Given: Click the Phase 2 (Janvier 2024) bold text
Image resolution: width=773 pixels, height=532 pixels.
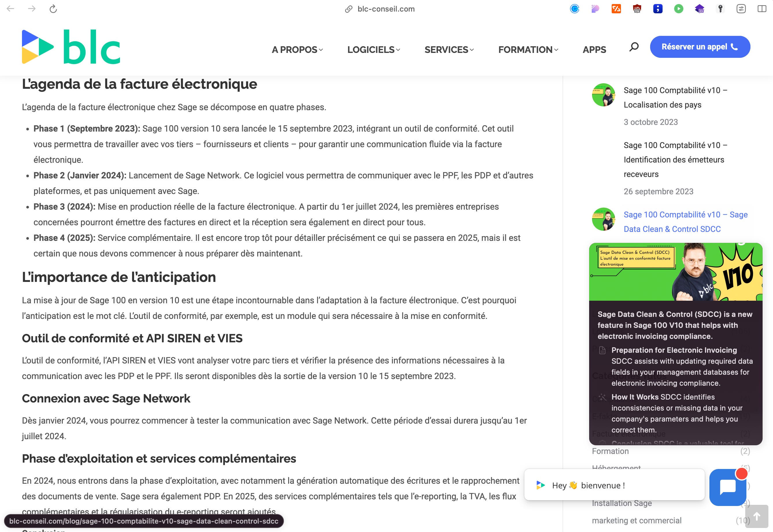Looking at the screenshot, I should click(x=79, y=175).
